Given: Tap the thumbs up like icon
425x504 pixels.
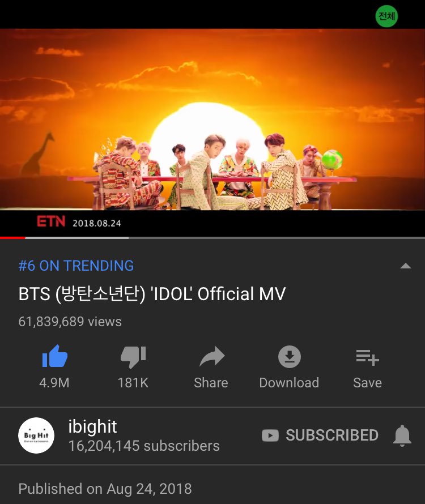Looking at the screenshot, I should click(x=55, y=356).
